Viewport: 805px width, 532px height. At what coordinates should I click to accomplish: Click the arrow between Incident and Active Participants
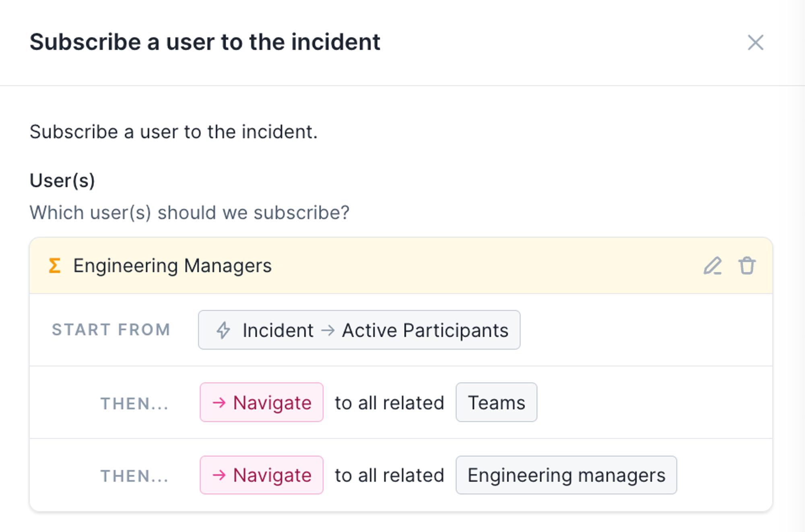pyautogui.click(x=328, y=330)
